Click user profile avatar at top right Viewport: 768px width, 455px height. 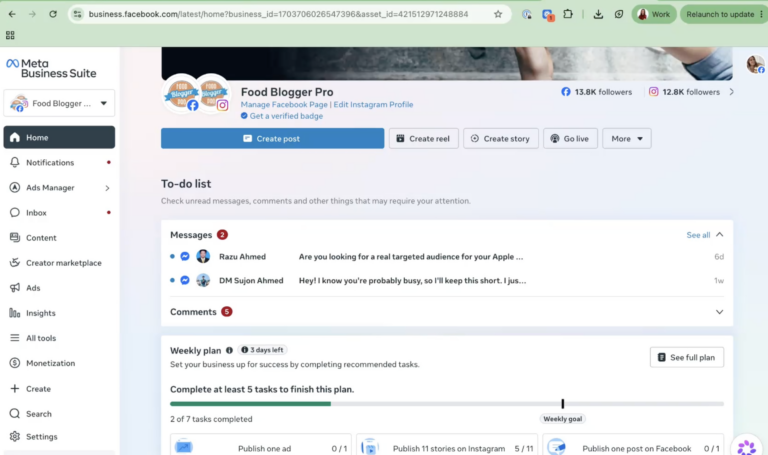click(x=755, y=64)
